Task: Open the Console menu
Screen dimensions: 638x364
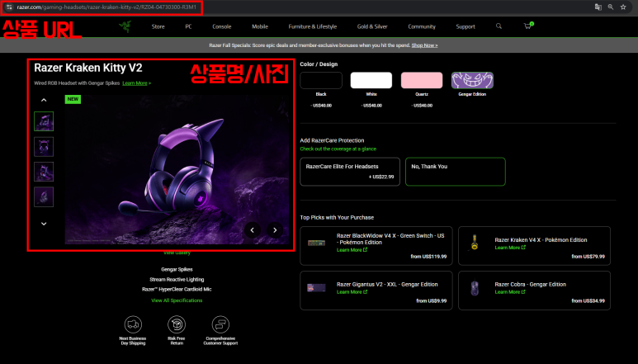Action: [x=222, y=26]
